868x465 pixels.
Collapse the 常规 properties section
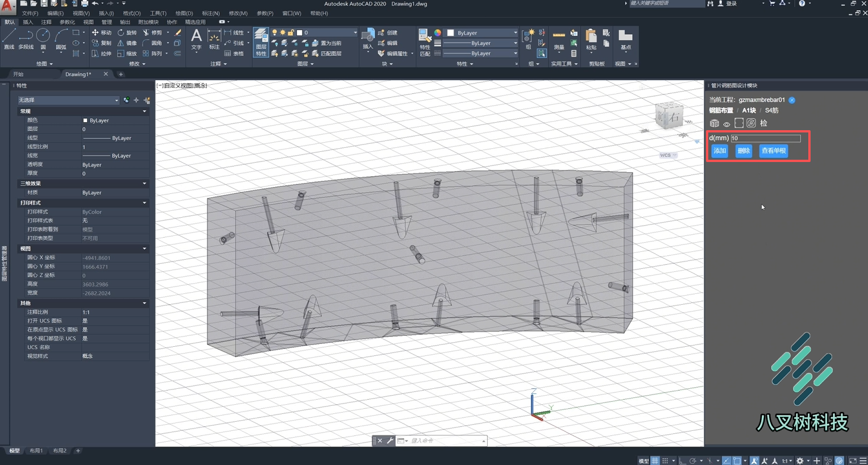[x=144, y=111]
